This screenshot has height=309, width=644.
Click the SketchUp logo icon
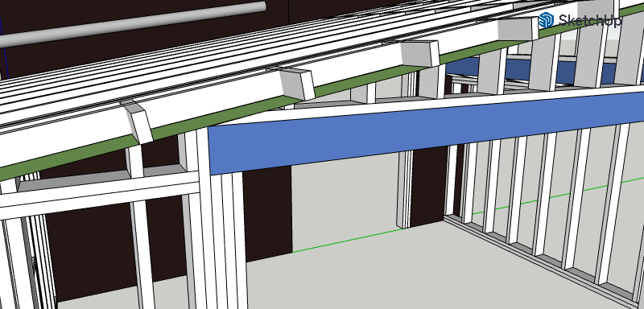(x=547, y=20)
